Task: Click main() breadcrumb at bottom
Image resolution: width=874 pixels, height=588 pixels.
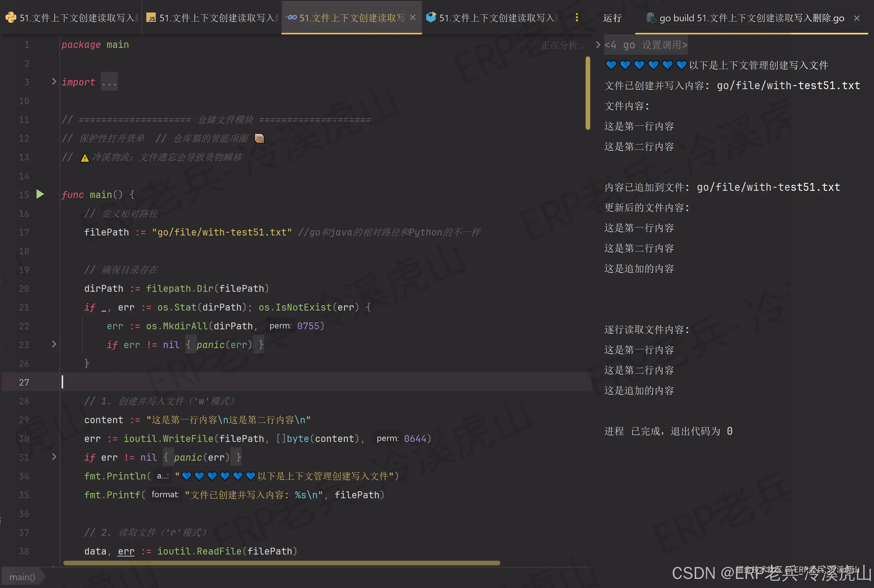Action: [x=22, y=577]
